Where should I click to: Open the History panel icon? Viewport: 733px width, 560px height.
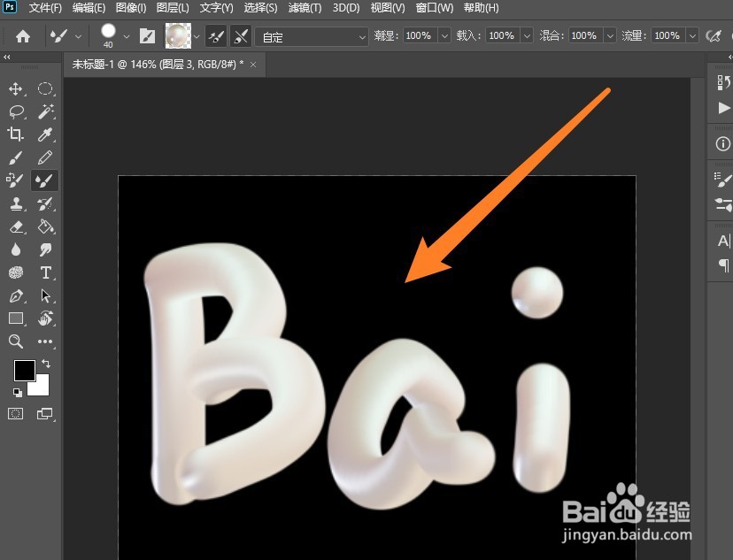pyautogui.click(x=723, y=82)
